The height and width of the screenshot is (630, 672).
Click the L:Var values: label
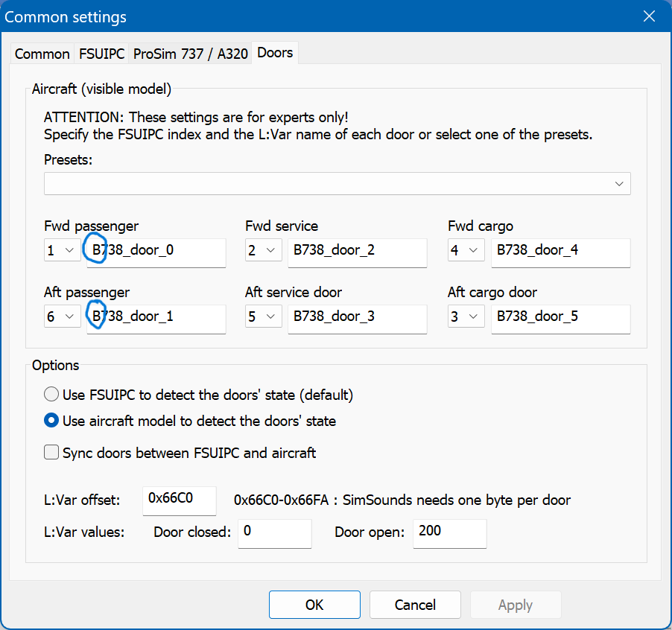(84, 532)
